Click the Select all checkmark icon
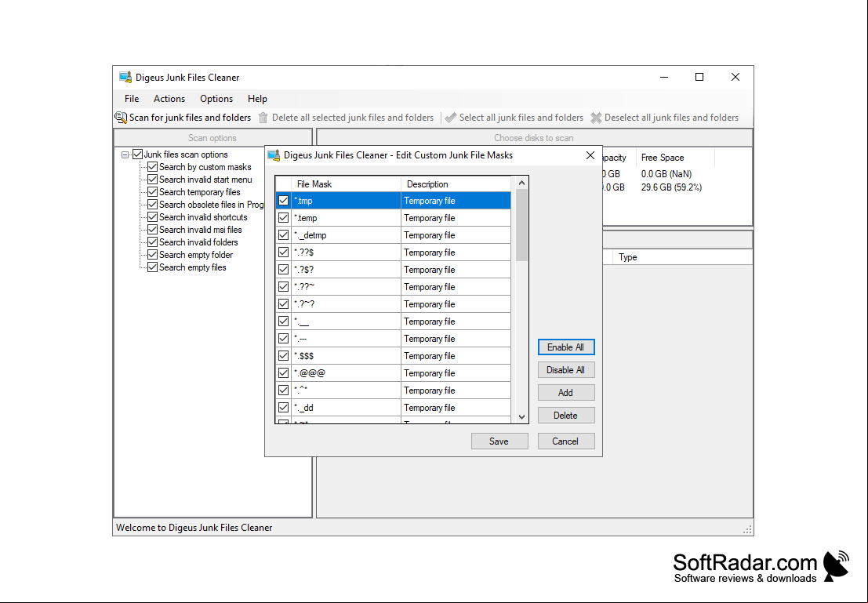Viewport: 868px width, 603px height. [x=451, y=118]
